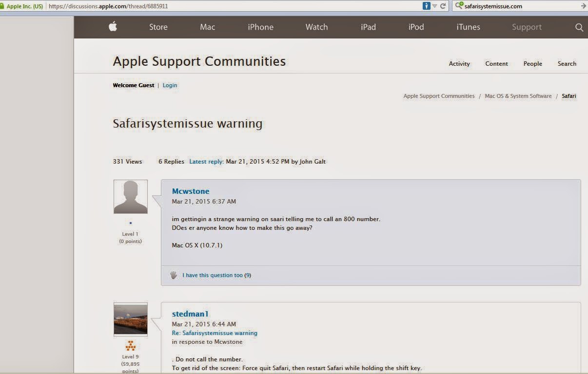This screenshot has width=588, height=374.
Task: Click '. Do not call the number.' text
Action: tap(207, 359)
